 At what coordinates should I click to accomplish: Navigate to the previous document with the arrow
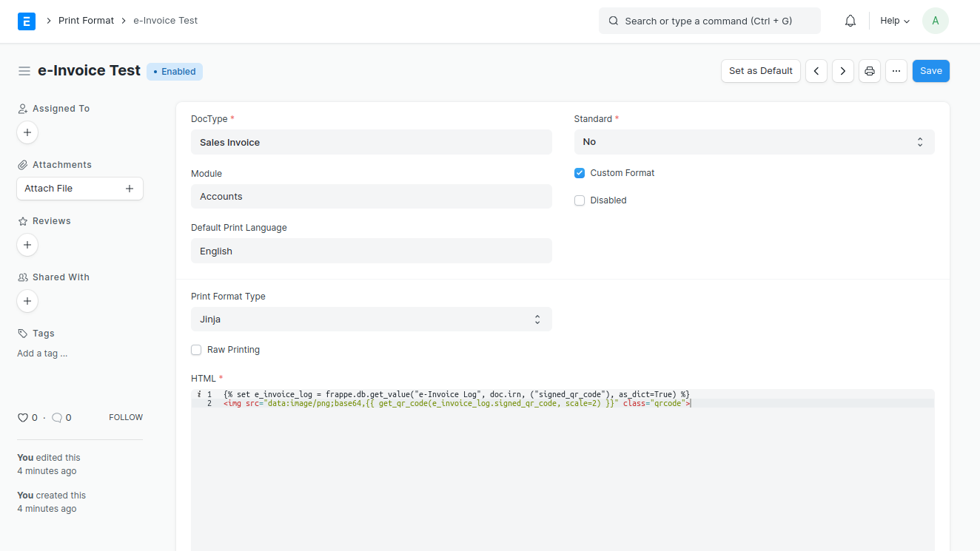(816, 70)
